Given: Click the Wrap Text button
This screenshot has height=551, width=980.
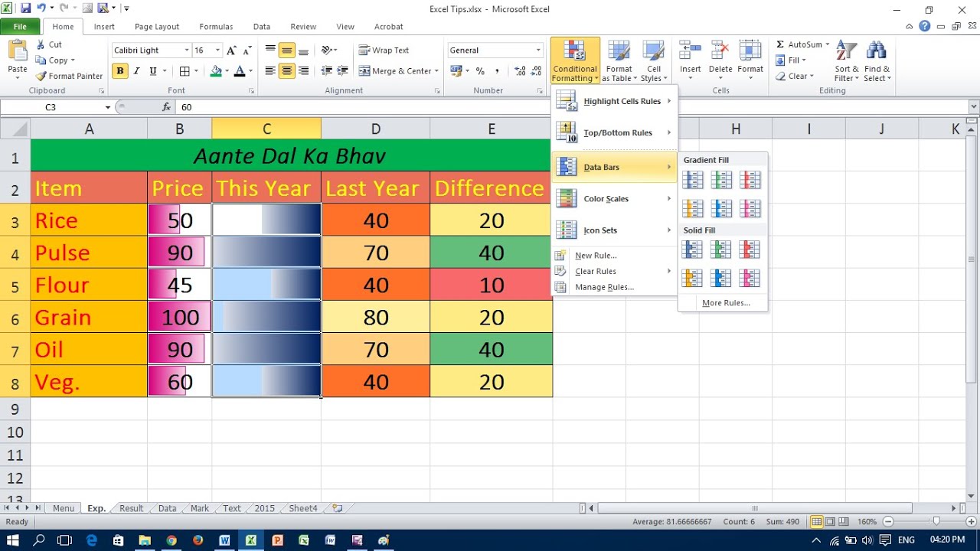Looking at the screenshot, I should (x=384, y=50).
